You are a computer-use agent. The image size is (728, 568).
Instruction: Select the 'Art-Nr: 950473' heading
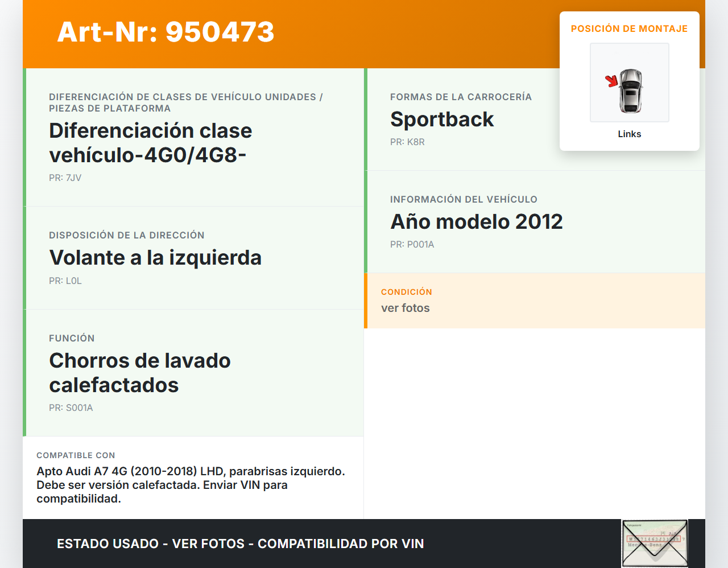pos(166,32)
